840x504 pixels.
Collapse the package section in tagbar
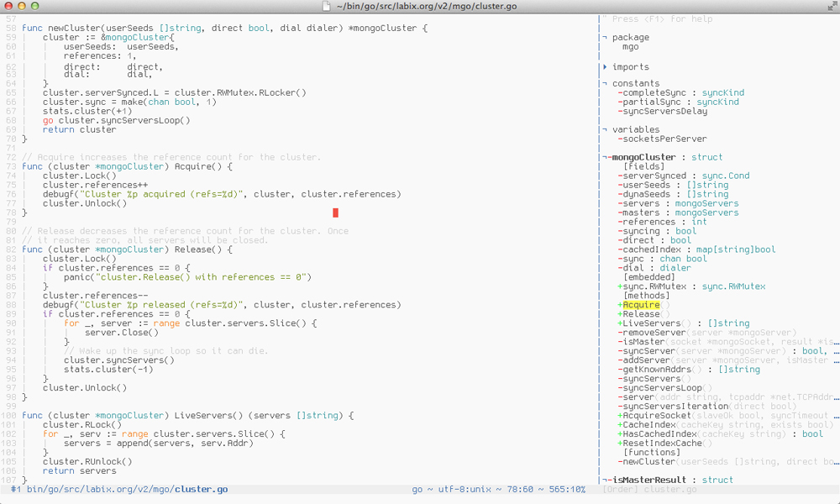click(605, 38)
